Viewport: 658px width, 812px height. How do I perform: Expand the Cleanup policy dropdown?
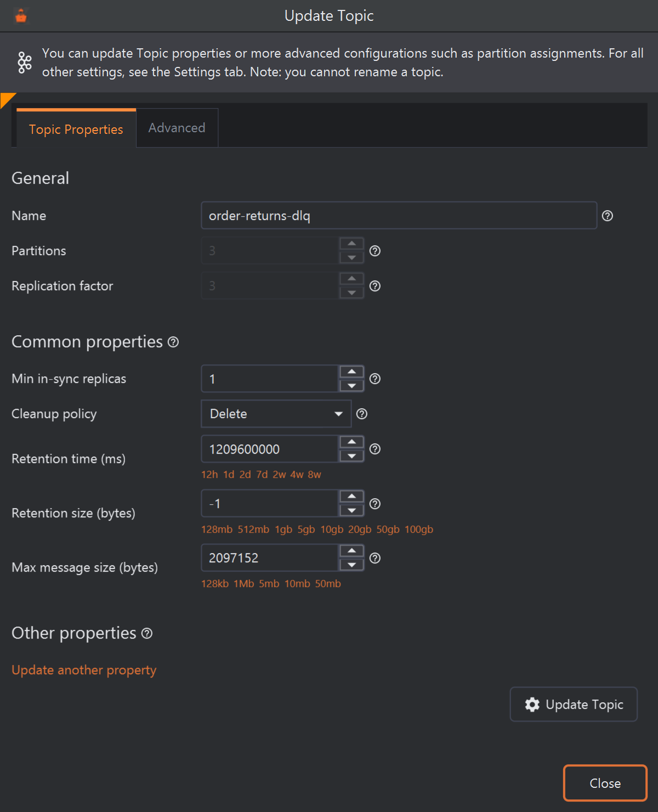tap(276, 414)
